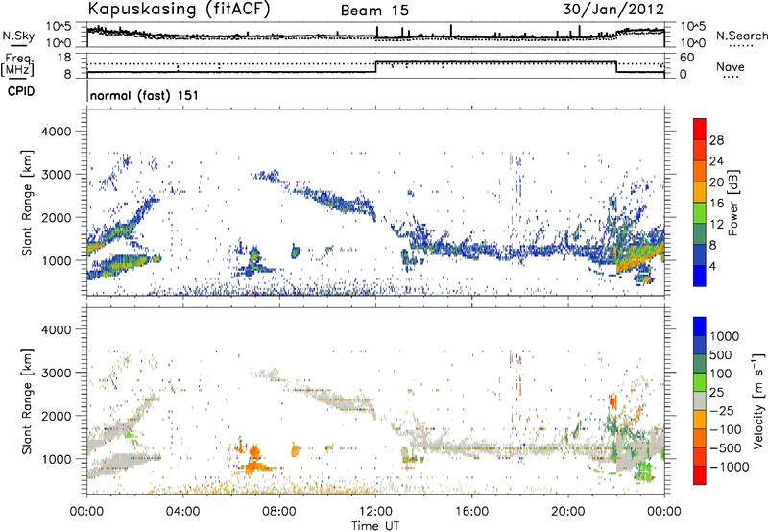Click the orange velocity blob near 07:00
The width and height of the screenshot is (768, 532).
[254, 462]
